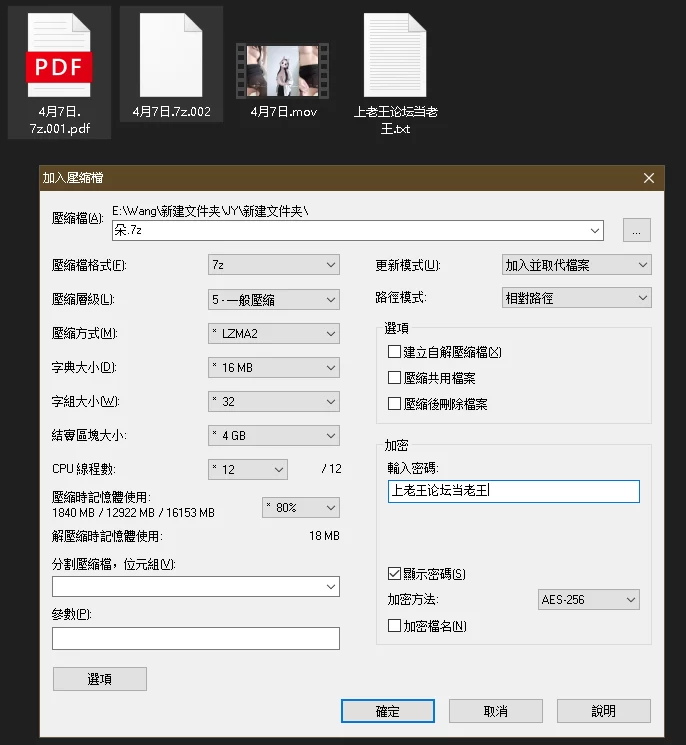The image size is (686, 745).
Task: Open 壓縮檔格式 dropdown showing 7z
Action: pos(274,265)
